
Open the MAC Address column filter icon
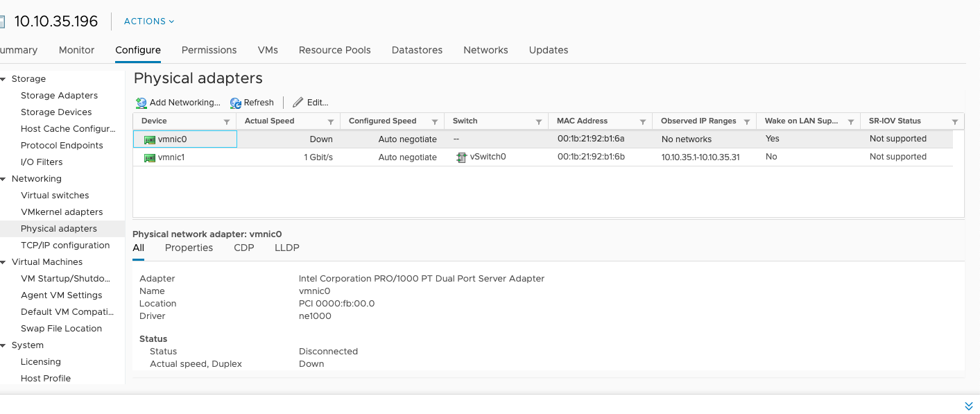(x=643, y=122)
